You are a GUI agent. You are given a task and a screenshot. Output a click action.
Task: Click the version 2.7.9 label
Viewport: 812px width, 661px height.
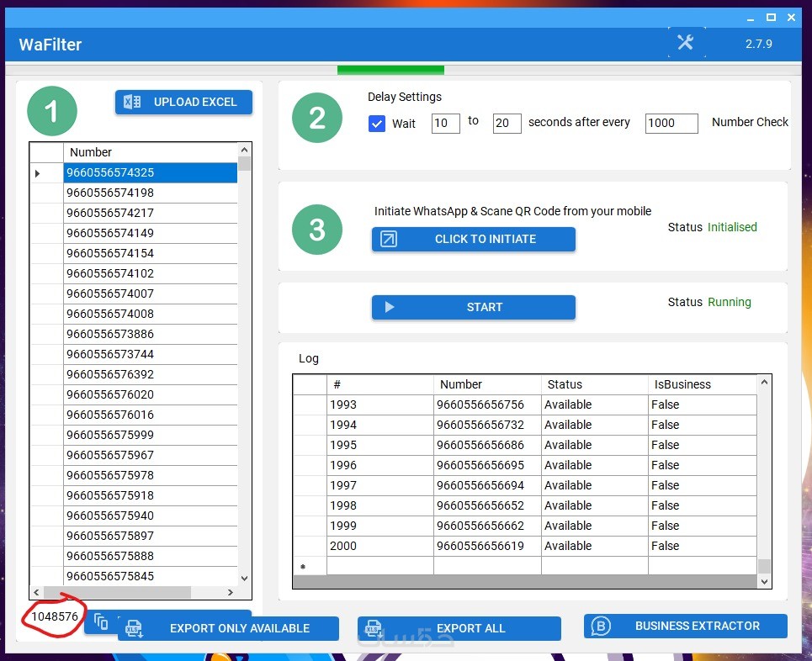[x=759, y=44]
